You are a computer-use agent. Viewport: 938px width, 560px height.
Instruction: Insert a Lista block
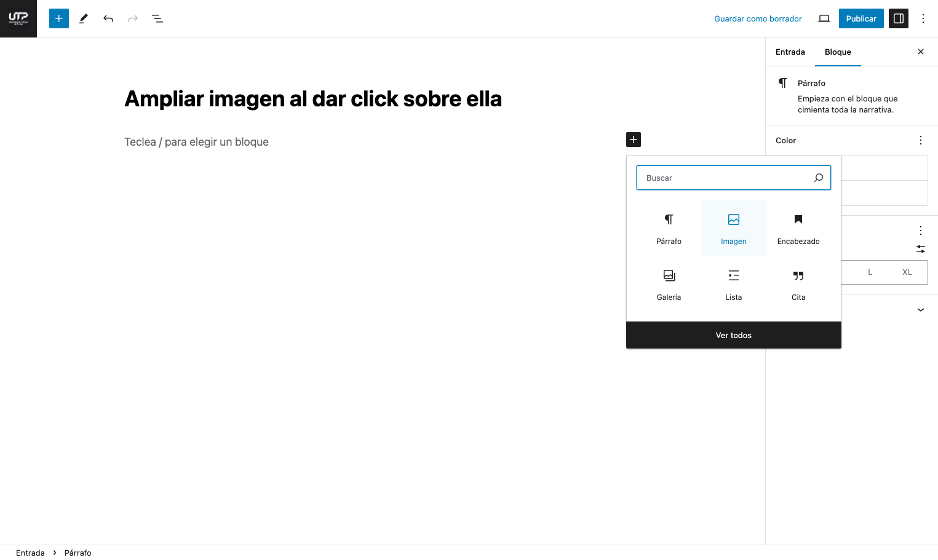pos(734,284)
